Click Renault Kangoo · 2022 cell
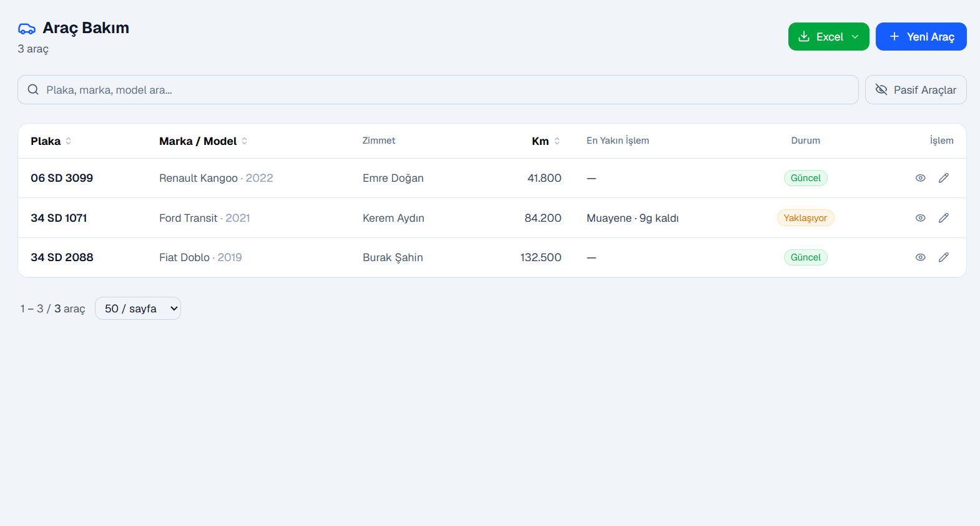Image resolution: width=980 pixels, height=526 pixels. pyautogui.click(x=216, y=178)
